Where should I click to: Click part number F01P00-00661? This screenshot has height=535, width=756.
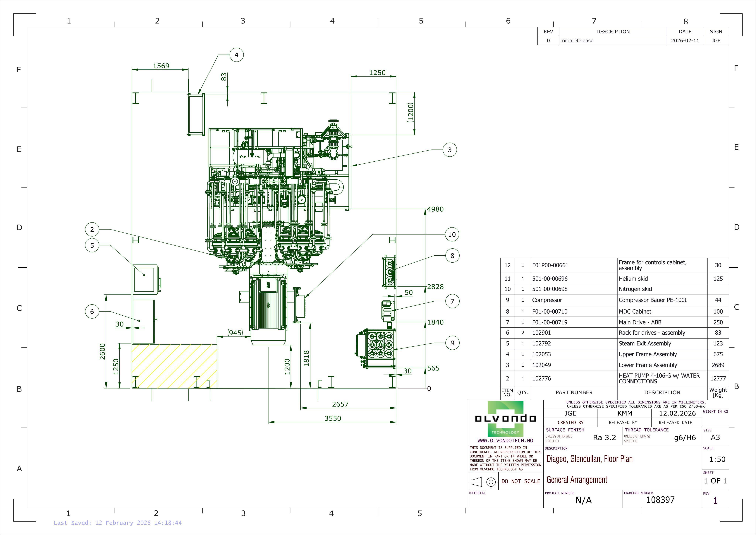click(x=550, y=265)
